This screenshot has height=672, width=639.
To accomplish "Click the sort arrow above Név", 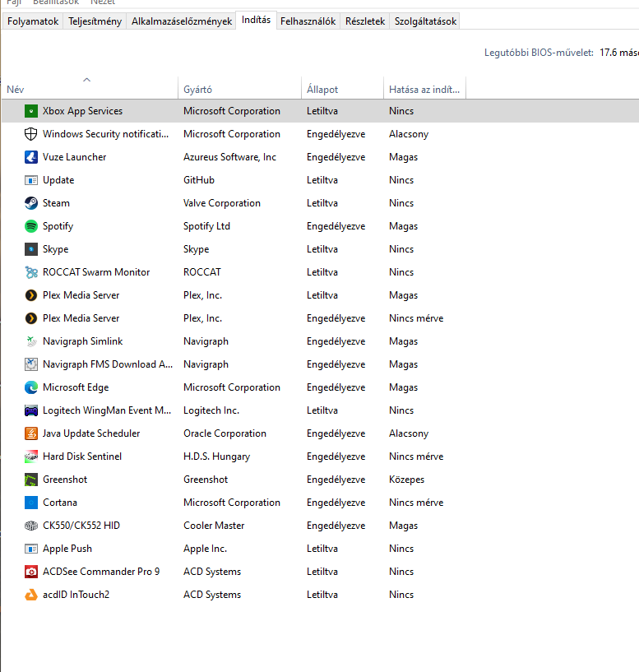I will [86, 80].
